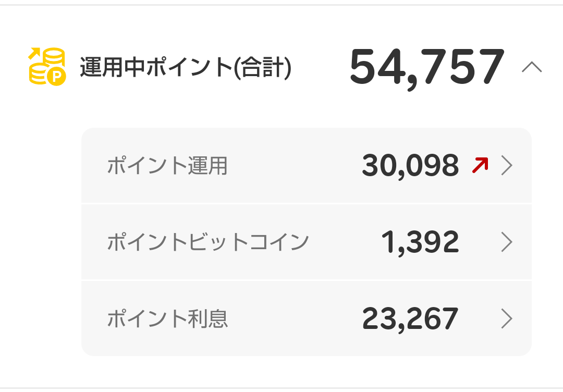Screen dimensions: 563x392
Task: Click the upward chevron next to 54,757
Action: point(532,67)
